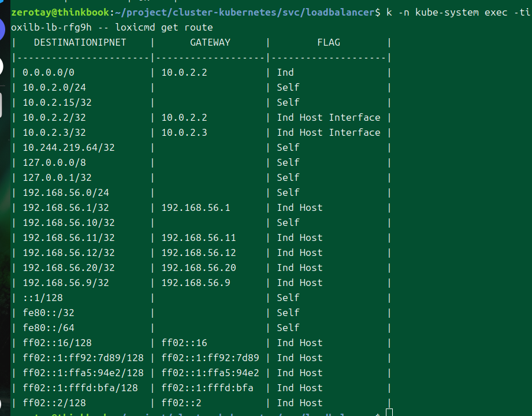Click the Ind flag of the 0.0.0.0/0 route
Viewport: 532px width, 416px height.
285,72
